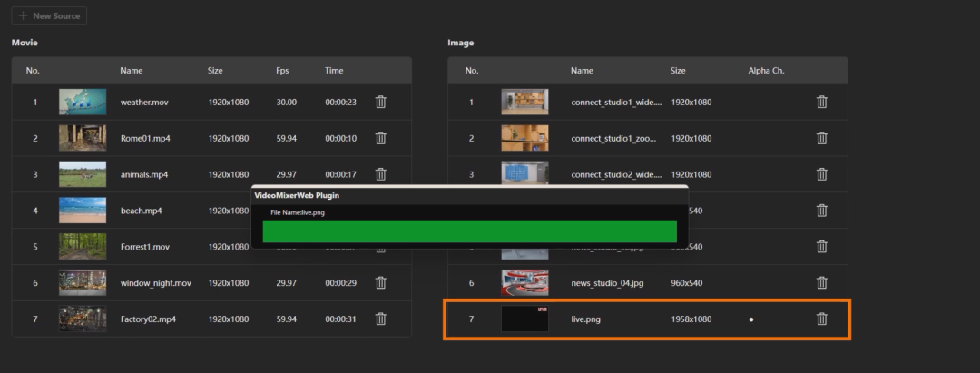Click the 00:00:31 time for Factory02.mp4
The width and height of the screenshot is (980, 373).
click(x=340, y=319)
